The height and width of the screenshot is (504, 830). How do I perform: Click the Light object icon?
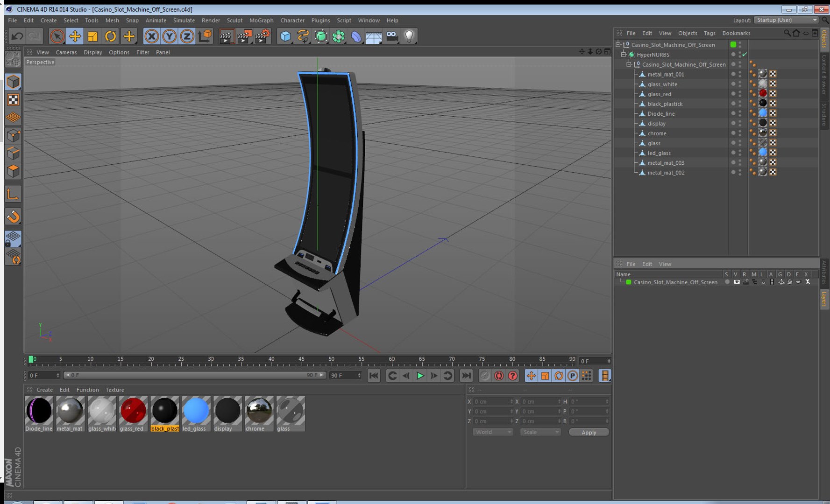(409, 36)
